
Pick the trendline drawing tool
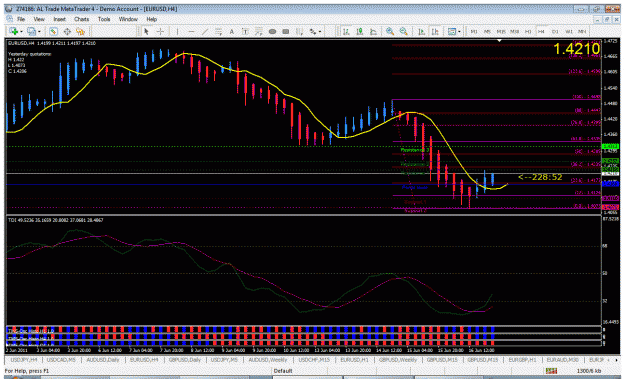coord(205,31)
